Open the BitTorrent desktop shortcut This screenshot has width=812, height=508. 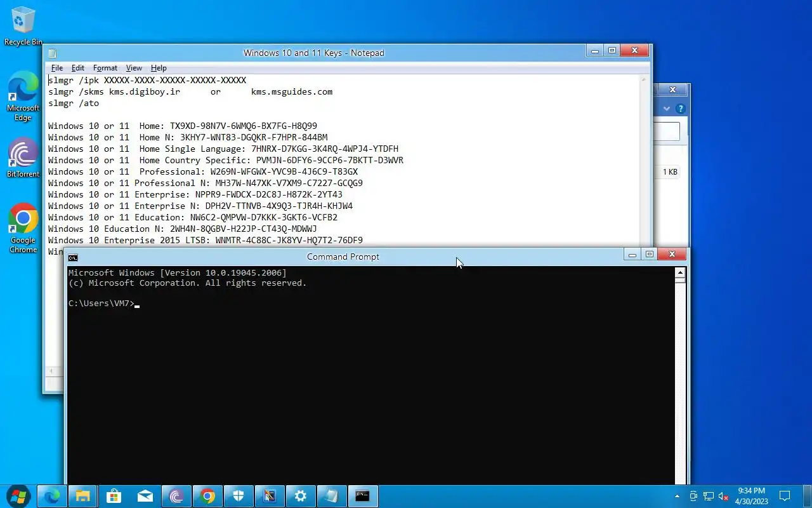(x=23, y=158)
